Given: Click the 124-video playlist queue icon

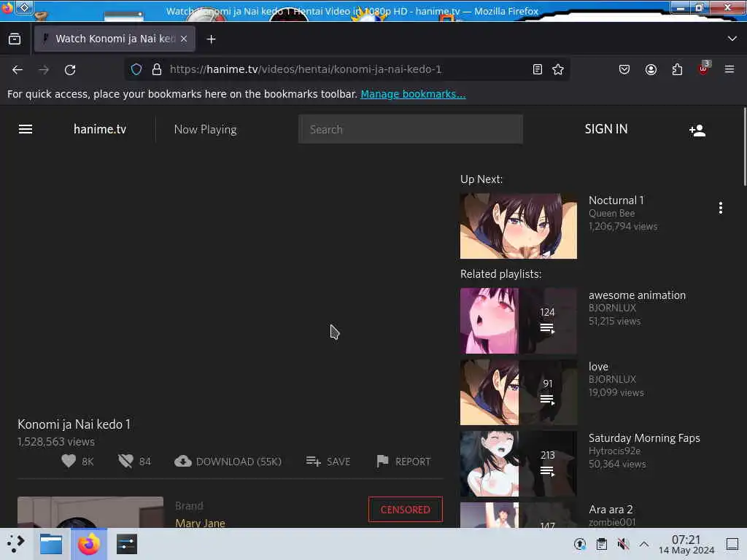Looking at the screenshot, I should pyautogui.click(x=547, y=328).
